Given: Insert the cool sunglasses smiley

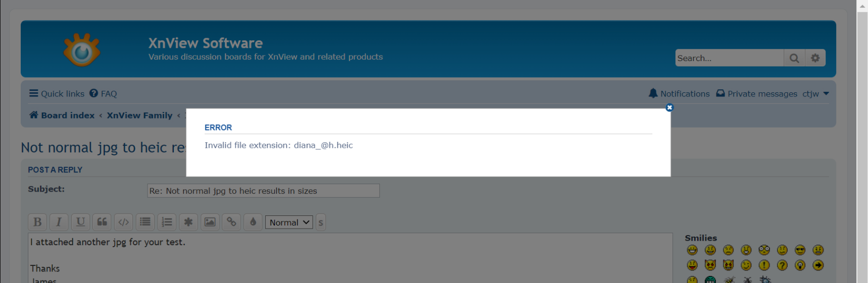Looking at the screenshot, I should (x=800, y=250).
